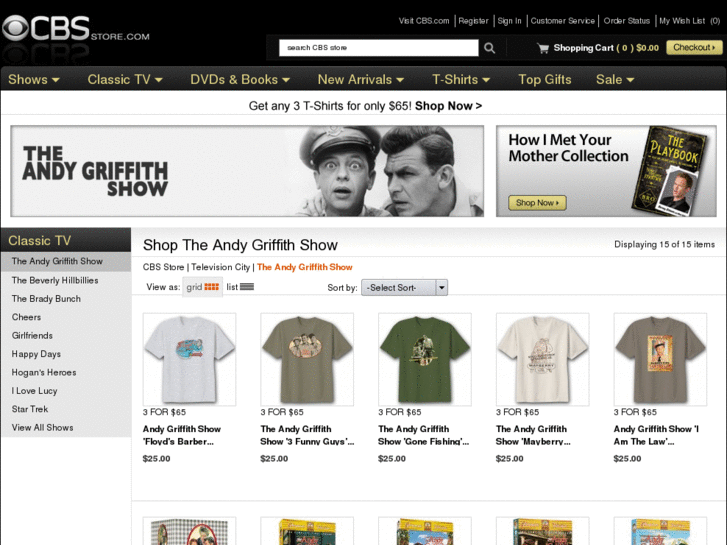Open the T-Shirts menu
The height and width of the screenshot is (545, 727).
(x=461, y=80)
